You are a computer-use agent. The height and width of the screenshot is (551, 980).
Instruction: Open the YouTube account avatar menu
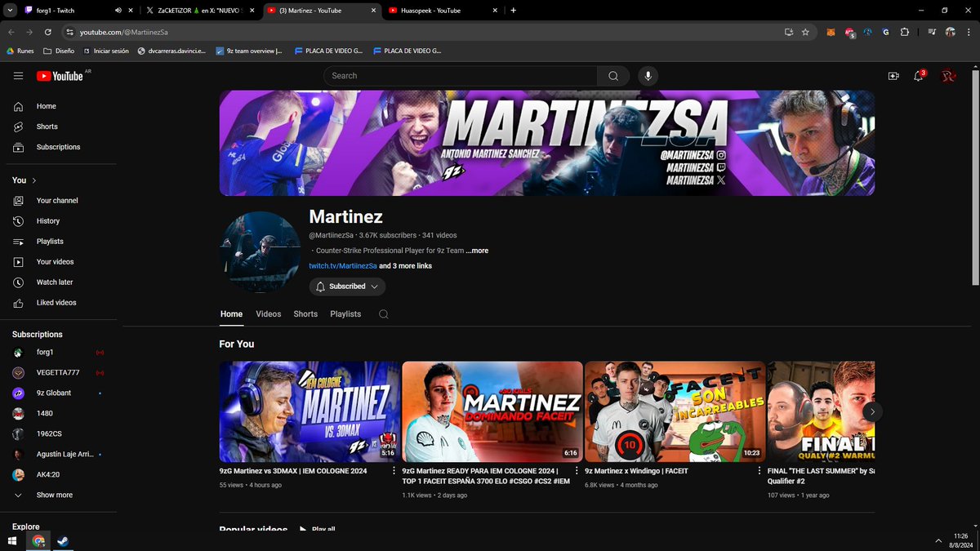pos(948,76)
